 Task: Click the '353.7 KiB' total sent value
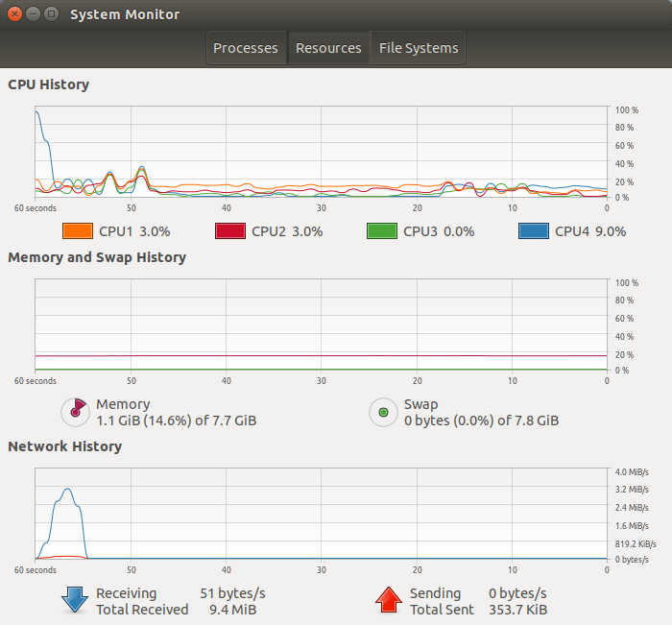tap(517, 610)
